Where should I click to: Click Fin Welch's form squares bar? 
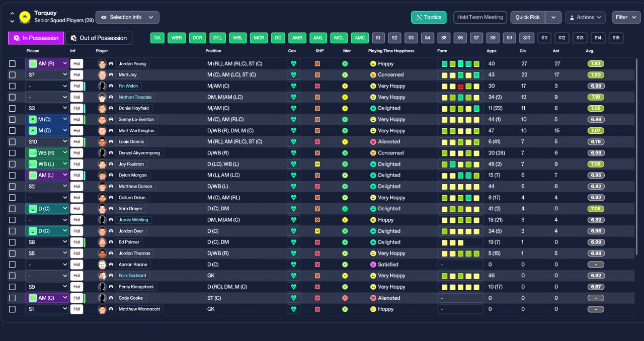[x=460, y=86]
